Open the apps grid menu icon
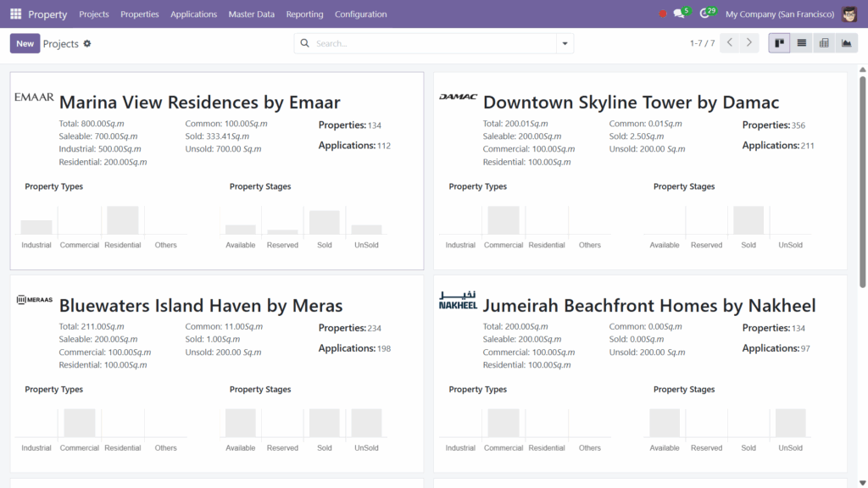This screenshot has height=488, width=868. click(x=15, y=14)
